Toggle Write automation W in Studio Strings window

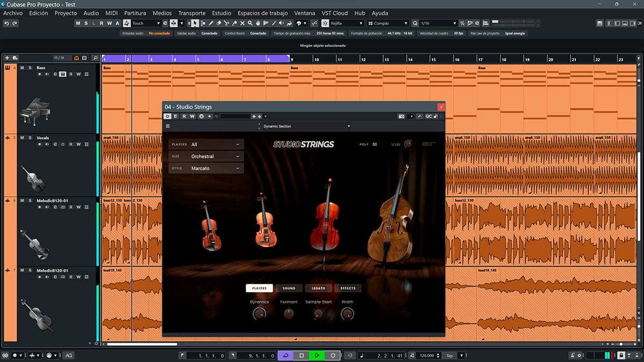pyautogui.click(x=192, y=116)
